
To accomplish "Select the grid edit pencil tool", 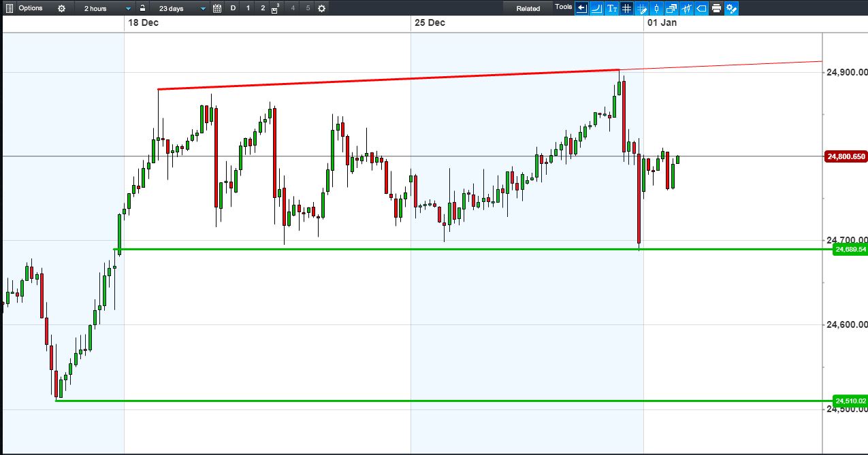I will 641,8.
